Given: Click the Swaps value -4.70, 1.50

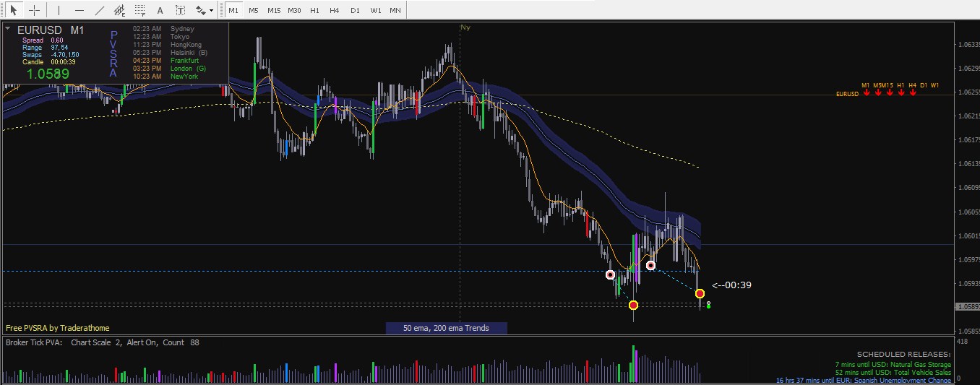Looking at the screenshot, I should 64,55.
